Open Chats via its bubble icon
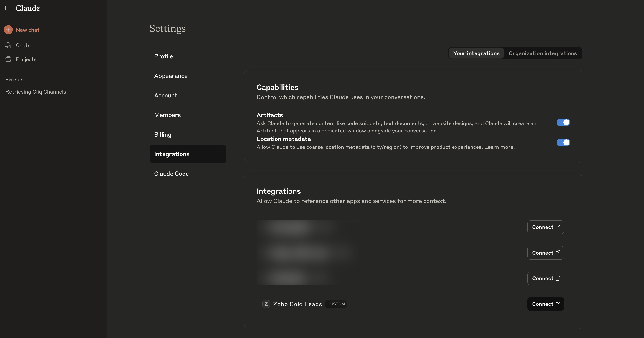Screen dimensions: 644x338 (x=8, y=45)
